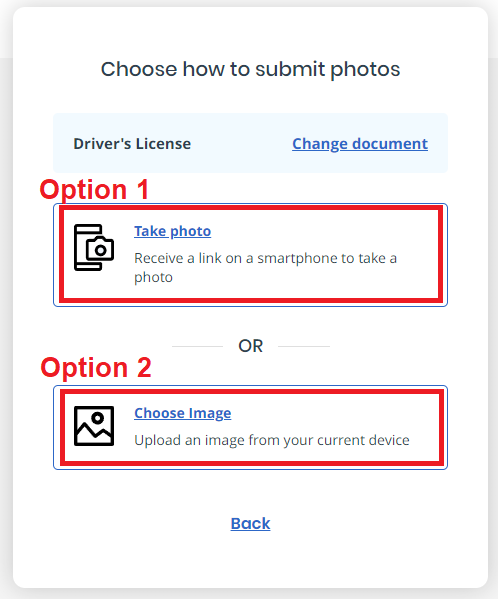
Task: Click the word "photo" ending the Take photo description
Action: click(153, 277)
